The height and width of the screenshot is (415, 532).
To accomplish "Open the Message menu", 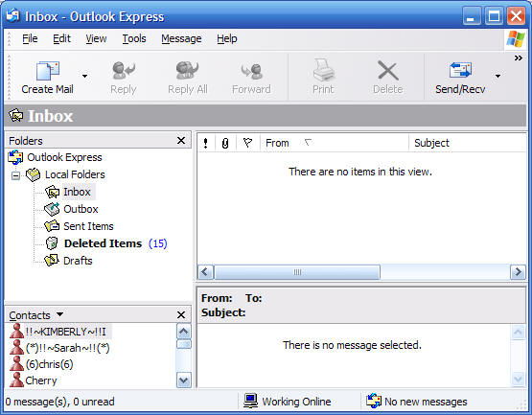I will 181,38.
